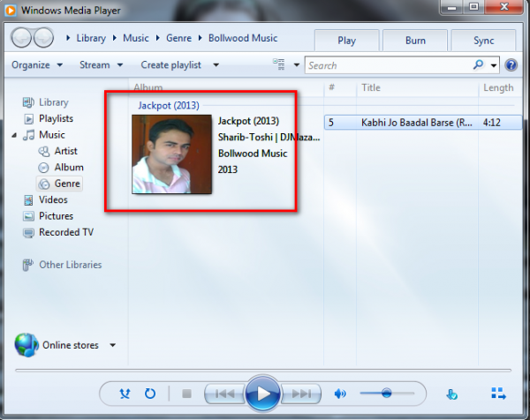Select Music in the navigation pane
Viewport: 530px width, 420px height.
43,135
